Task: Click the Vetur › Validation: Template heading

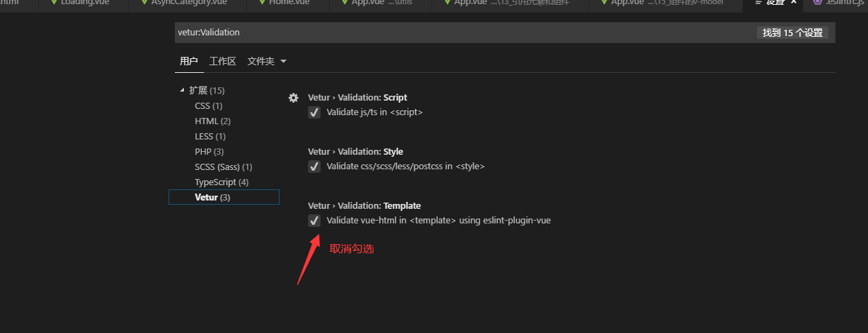Action: point(364,206)
